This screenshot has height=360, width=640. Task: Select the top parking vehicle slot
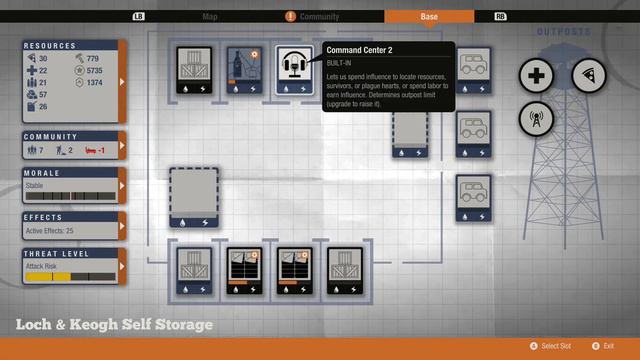click(x=473, y=70)
